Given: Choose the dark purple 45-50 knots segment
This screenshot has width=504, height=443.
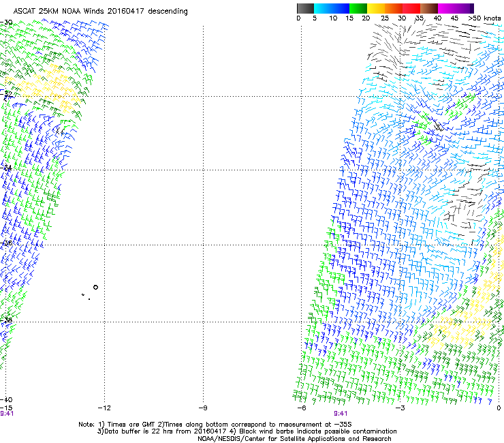Looking at the screenshot, I should (464, 8).
